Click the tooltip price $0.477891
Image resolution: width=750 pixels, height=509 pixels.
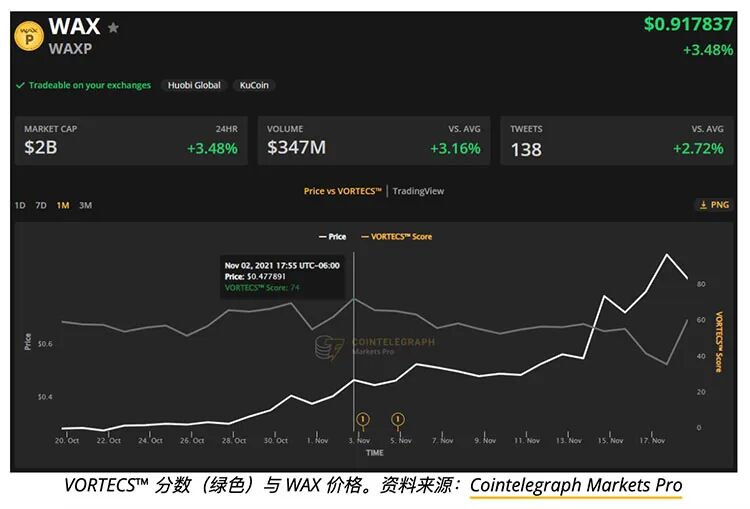266,277
